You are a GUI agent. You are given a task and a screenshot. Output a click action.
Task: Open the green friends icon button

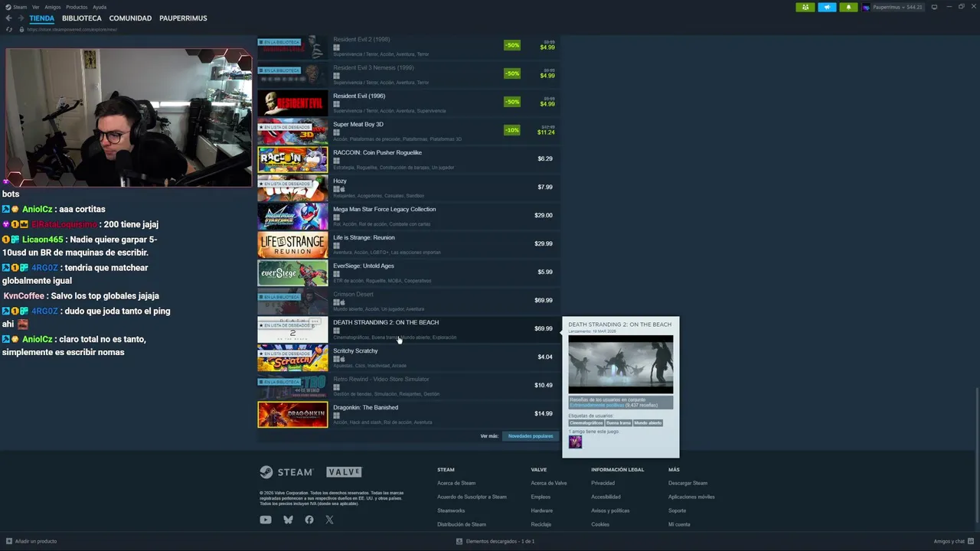point(805,7)
